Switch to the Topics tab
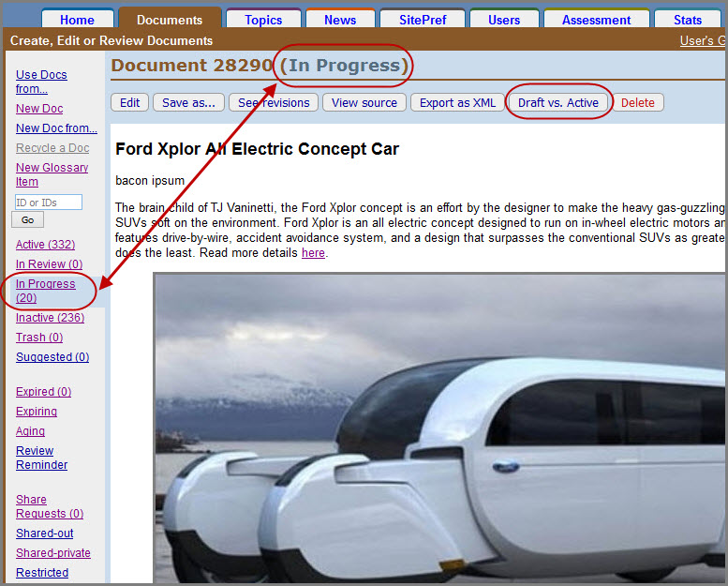Viewport: 728px width, 586px height. coord(263,20)
